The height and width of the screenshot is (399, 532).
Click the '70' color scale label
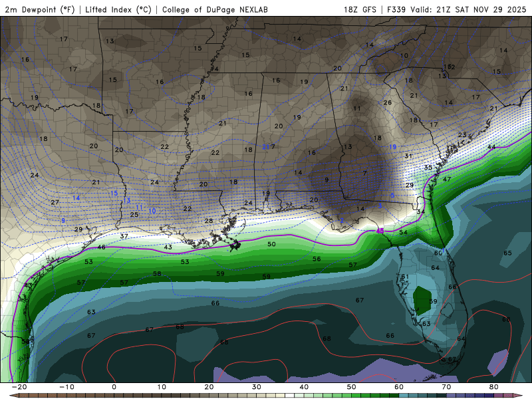(x=446, y=387)
